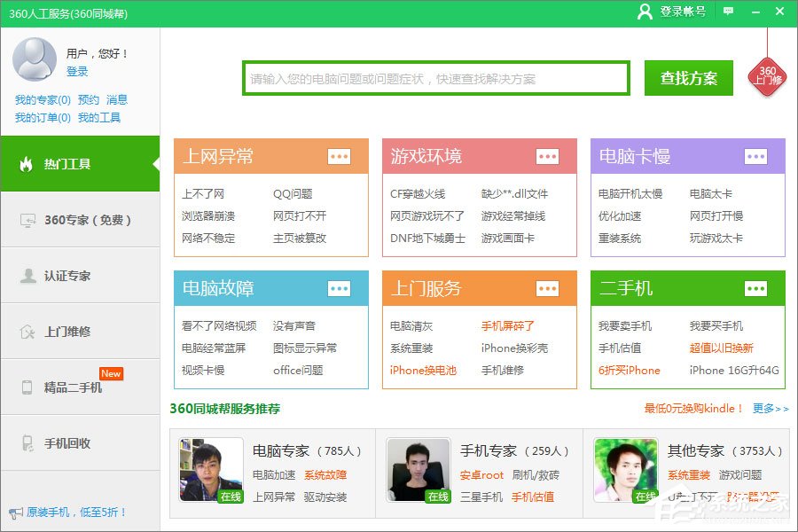Viewport: 798px width, 532px height.
Task: Click the problem search input field
Action: click(434, 77)
